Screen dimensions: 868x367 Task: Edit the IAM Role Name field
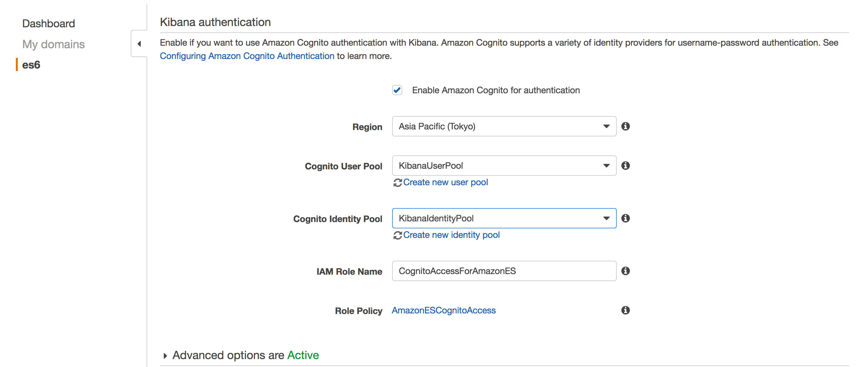click(504, 271)
